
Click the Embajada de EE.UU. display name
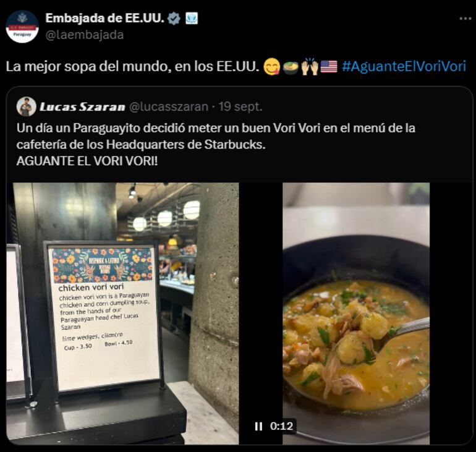(x=104, y=18)
